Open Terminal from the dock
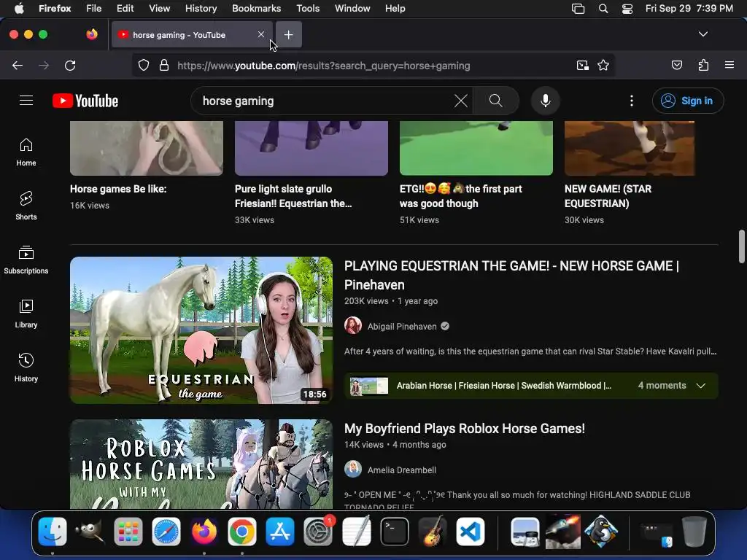Screen dimensions: 747x560 point(395,532)
